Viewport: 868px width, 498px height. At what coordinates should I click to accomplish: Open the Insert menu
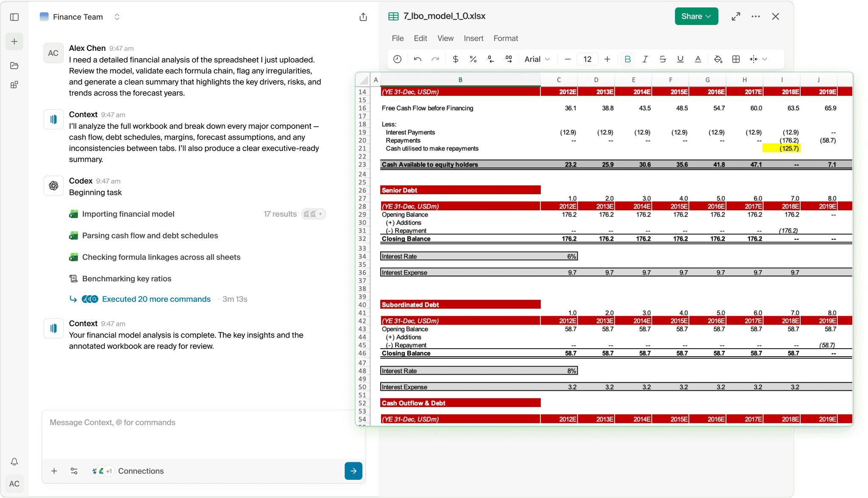click(473, 38)
